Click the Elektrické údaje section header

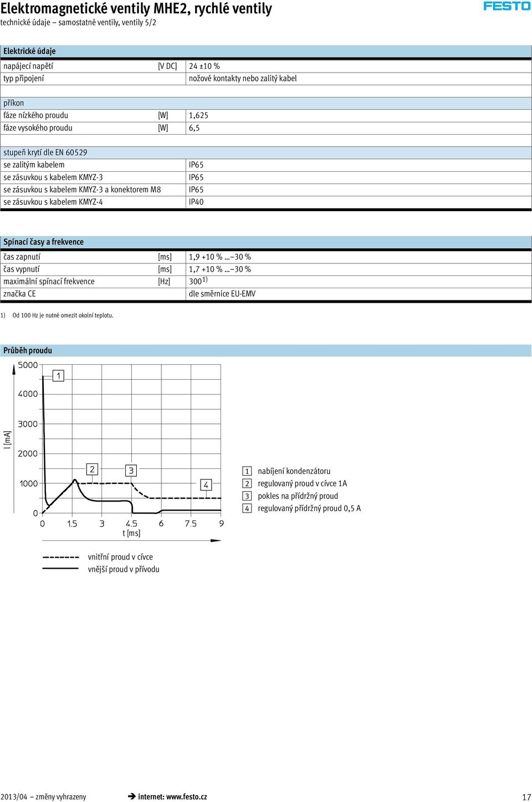266,51
